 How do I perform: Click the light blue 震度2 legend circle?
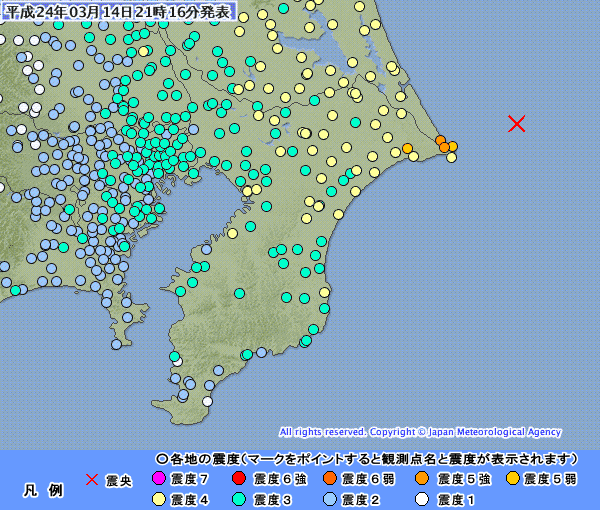point(329,499)
